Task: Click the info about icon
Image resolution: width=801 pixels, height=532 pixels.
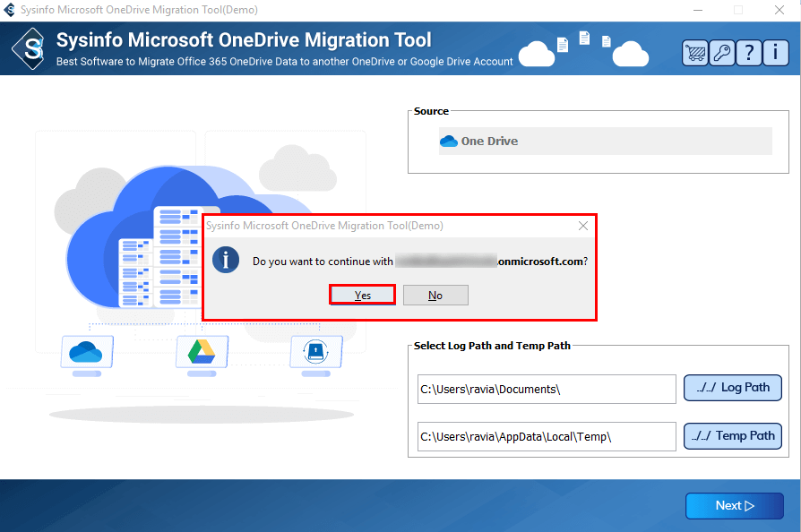Action: pos(776,53)
